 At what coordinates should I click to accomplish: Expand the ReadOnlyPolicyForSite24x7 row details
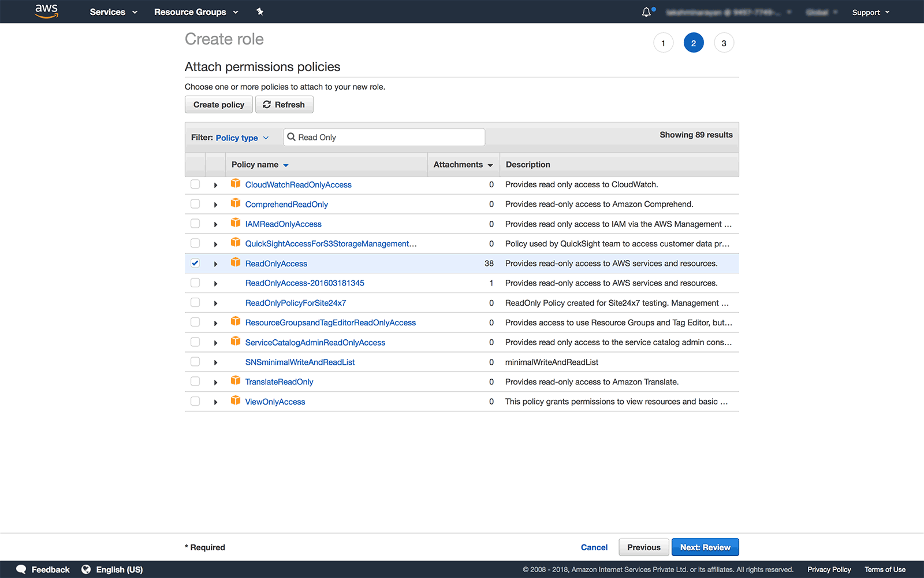coord(215,303)
